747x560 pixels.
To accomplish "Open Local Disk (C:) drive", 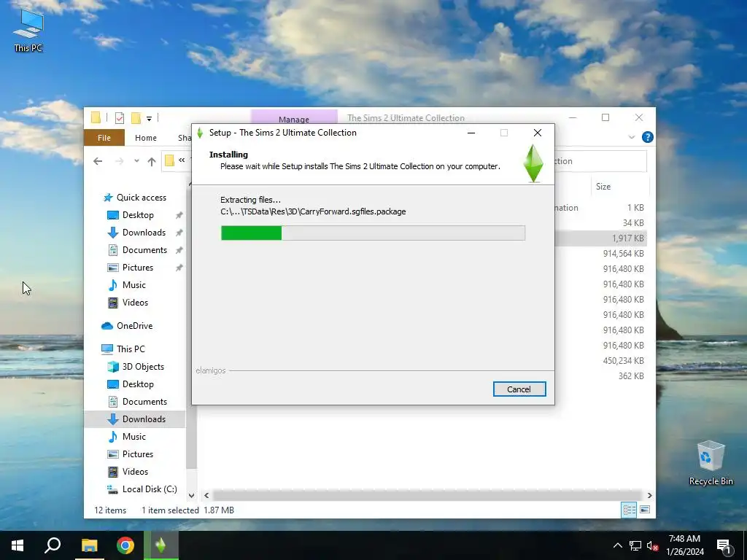I will (142, 489).
